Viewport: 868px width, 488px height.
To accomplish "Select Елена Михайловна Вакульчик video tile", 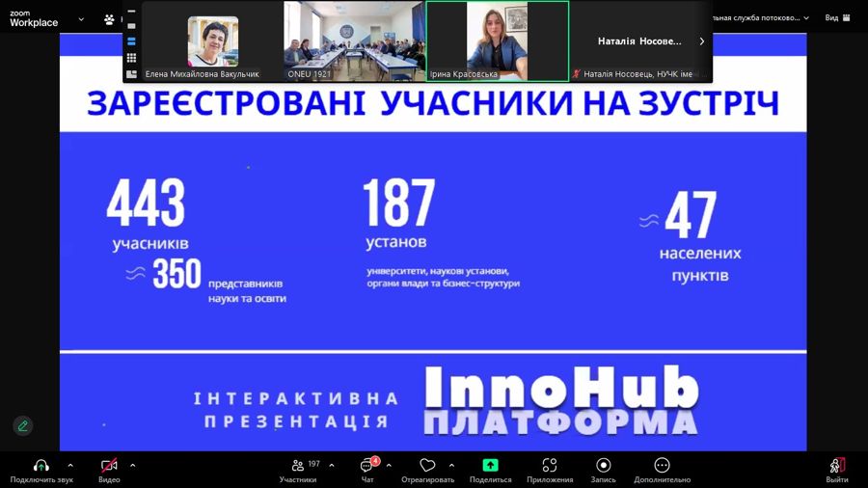I will pos(212,41).
